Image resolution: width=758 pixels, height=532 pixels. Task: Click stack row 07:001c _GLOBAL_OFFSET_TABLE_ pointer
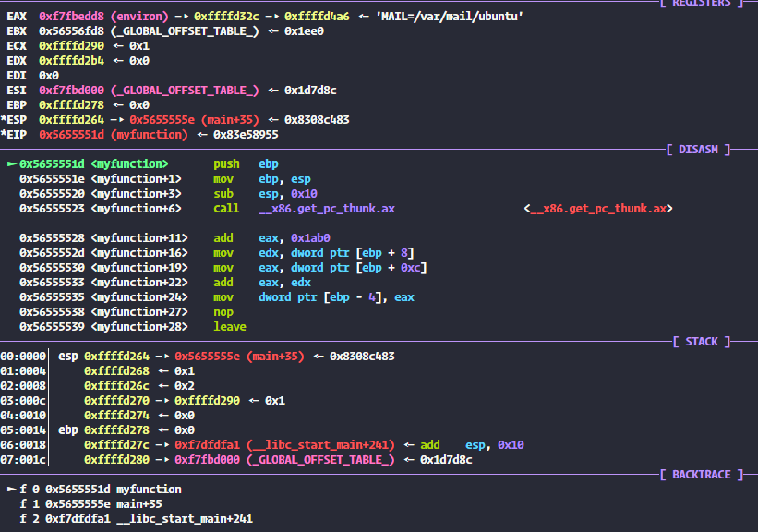pyautogui.click(x=284, y=461)
